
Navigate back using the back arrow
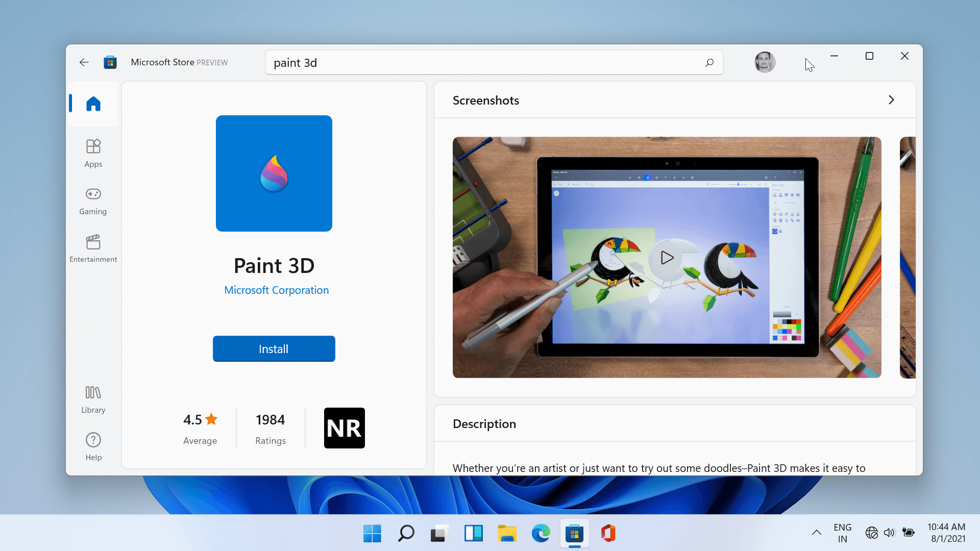(84, 62)
